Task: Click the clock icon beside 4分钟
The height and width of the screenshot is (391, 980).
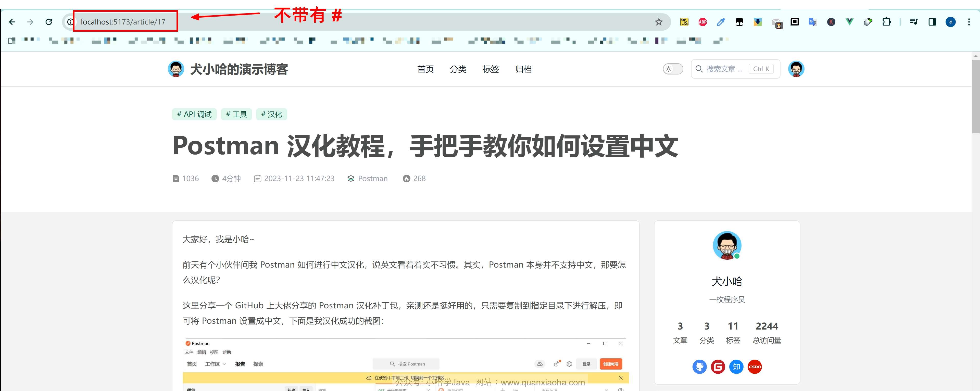Action: click(215, 178)
